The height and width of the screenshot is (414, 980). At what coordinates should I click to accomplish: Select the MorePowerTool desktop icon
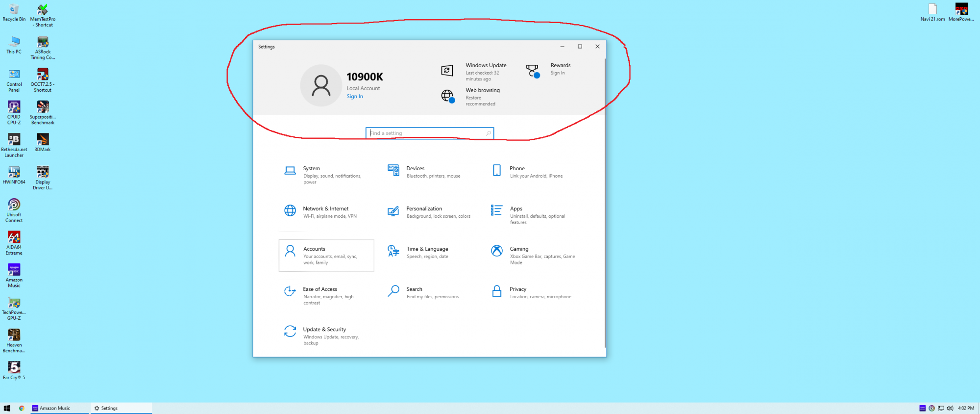pos(961,13)
